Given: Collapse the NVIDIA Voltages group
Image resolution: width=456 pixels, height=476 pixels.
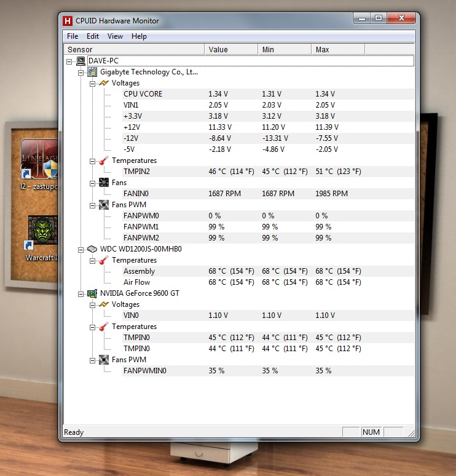Looking at the screenshot, I should [92, 305].
